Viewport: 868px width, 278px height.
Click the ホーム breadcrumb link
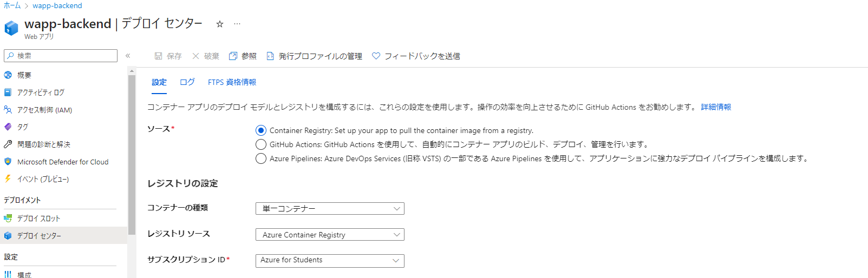click(12, 5)
